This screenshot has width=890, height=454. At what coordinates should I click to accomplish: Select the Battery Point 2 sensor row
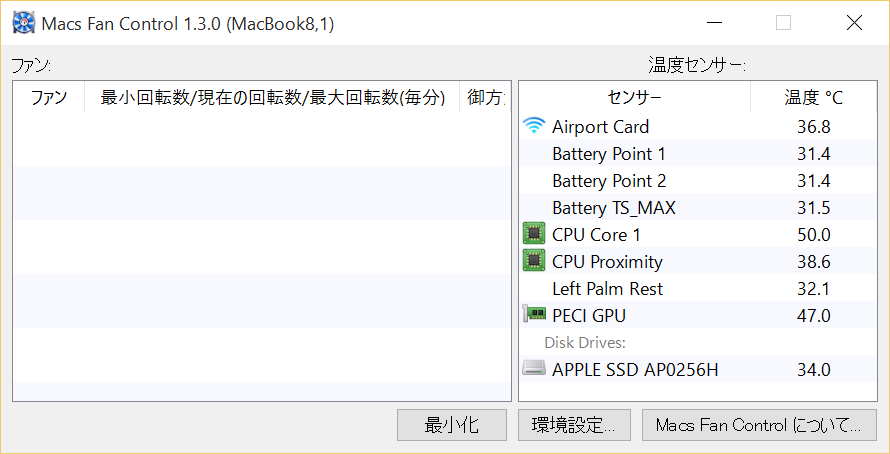click(x=698, y=180)
